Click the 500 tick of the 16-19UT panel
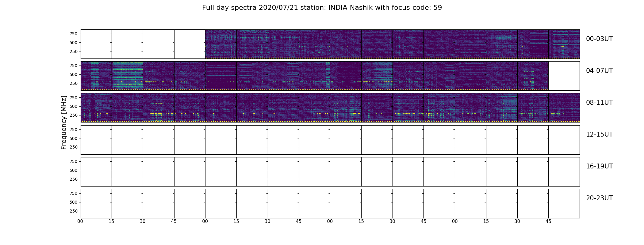Viewport: 644px width, 245px height. click(74, 170)
